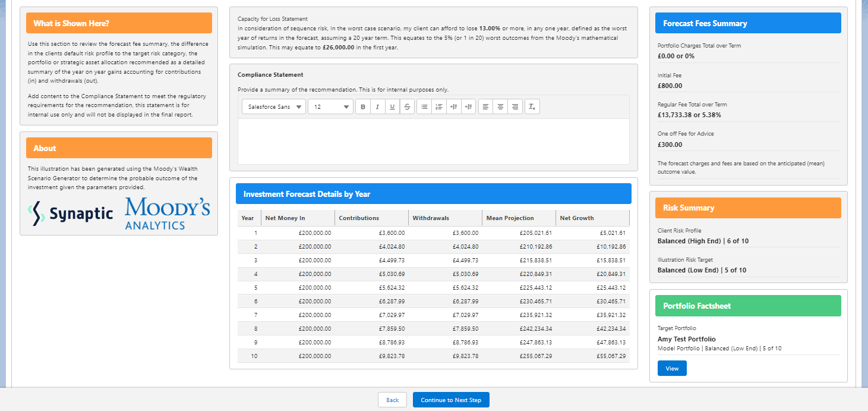Select the One off Fee value £300.00
Image resolution: width=868 pixels, height=411 pixels.
(670, 145)
